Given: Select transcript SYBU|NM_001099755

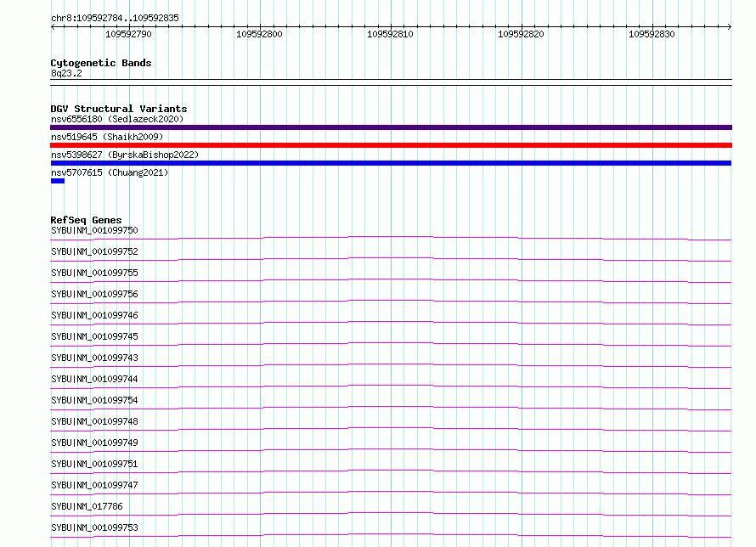Looking at the screenshot, I should click(x=94, y=273).
